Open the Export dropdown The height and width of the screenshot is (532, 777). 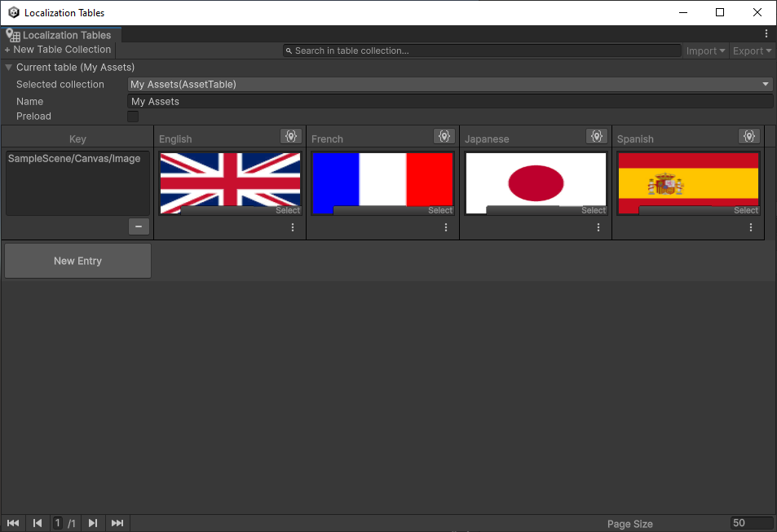point(751,51)
